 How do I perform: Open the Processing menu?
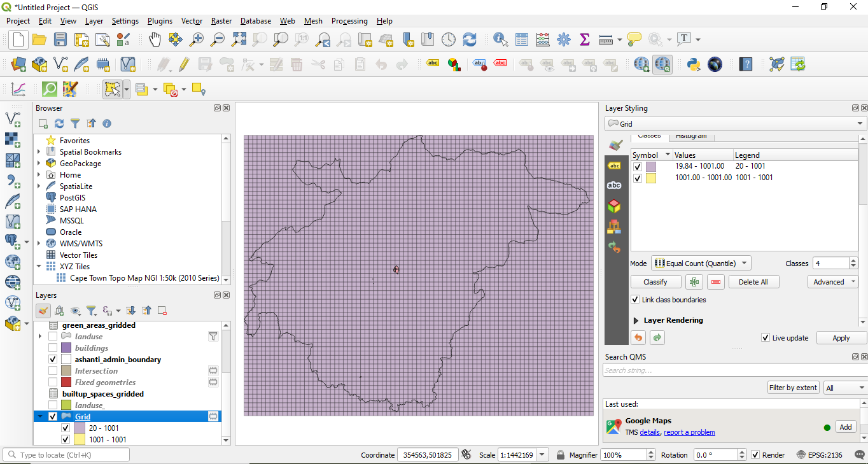click(349, 21)
